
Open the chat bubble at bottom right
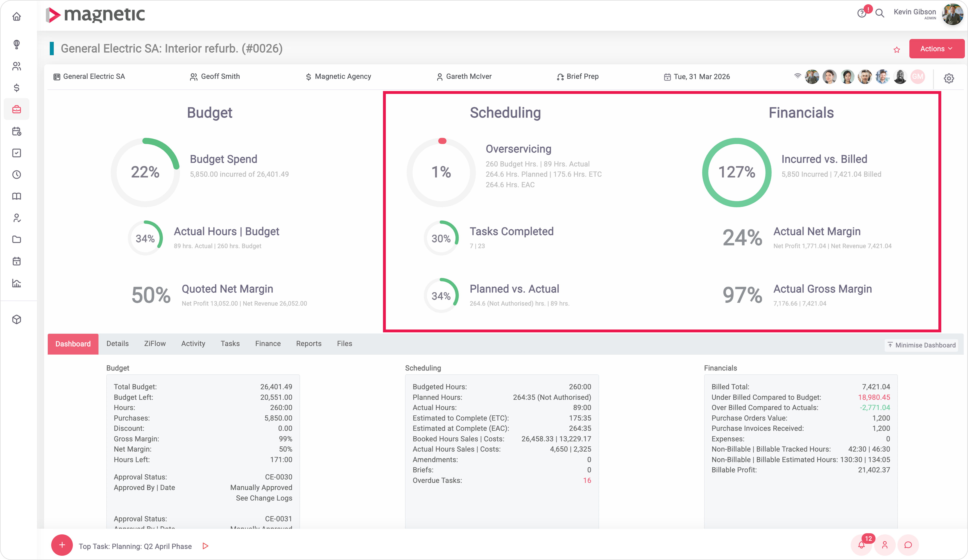coord(908,545)
